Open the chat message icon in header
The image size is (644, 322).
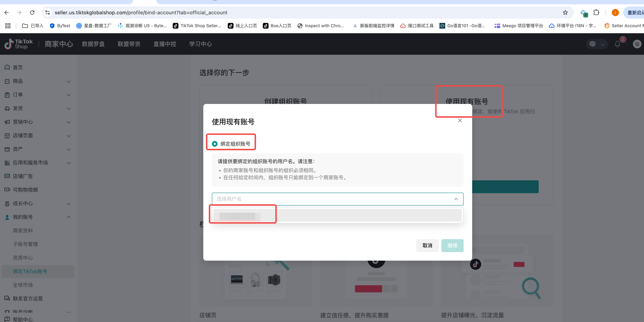pyautogui.click(x=592, y=44)
